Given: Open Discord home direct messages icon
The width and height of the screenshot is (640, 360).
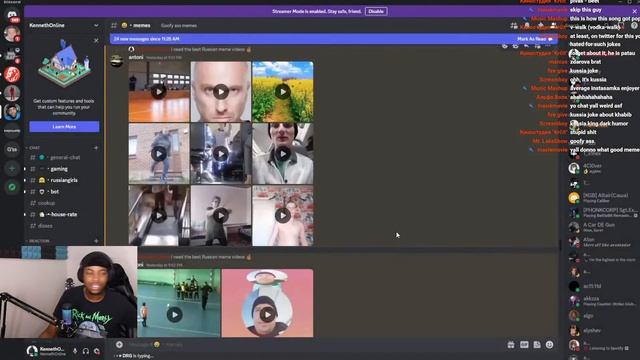Looking at the screenshot, I should click(x=12, y=16).
